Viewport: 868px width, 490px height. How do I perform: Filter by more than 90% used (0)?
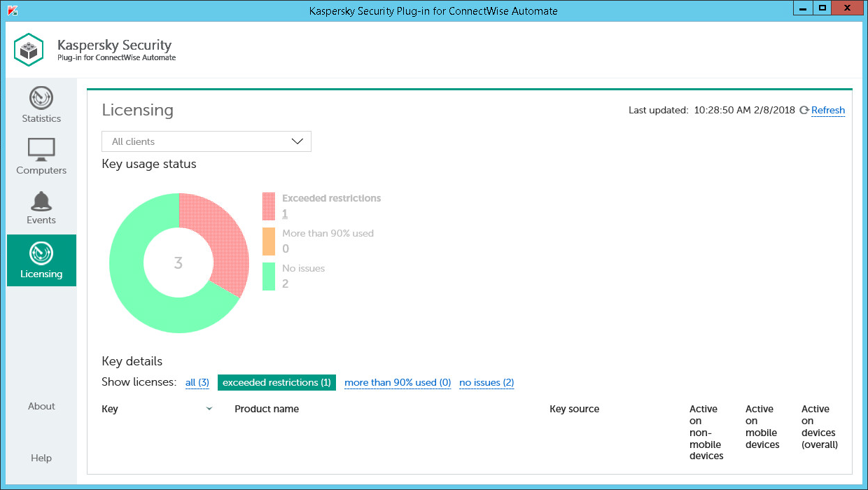click(397, 383)
